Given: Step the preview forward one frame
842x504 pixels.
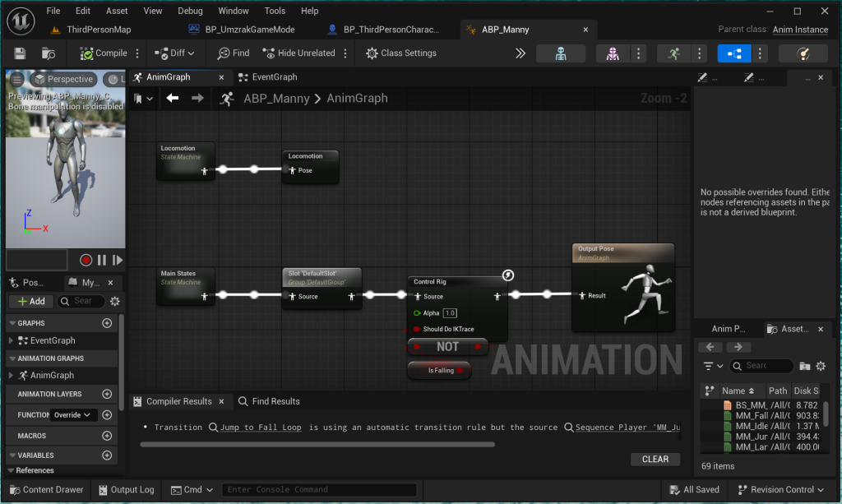Looking at the screenshot, I should 118,261.
